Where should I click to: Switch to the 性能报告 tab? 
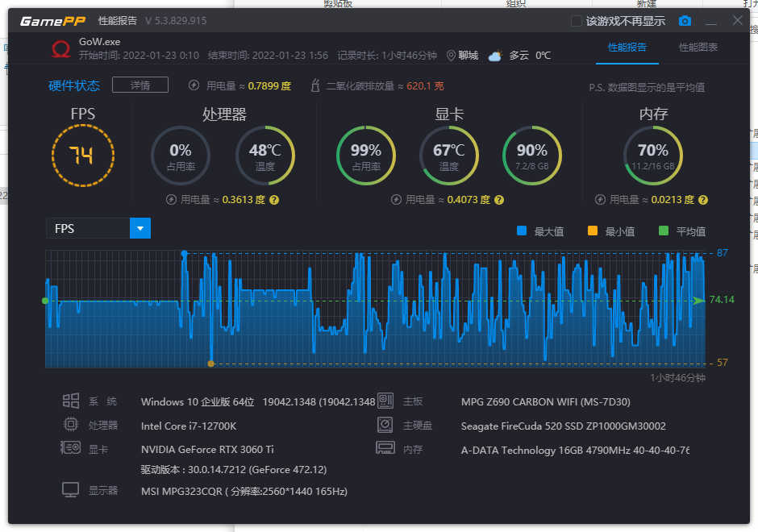point(627,48)
